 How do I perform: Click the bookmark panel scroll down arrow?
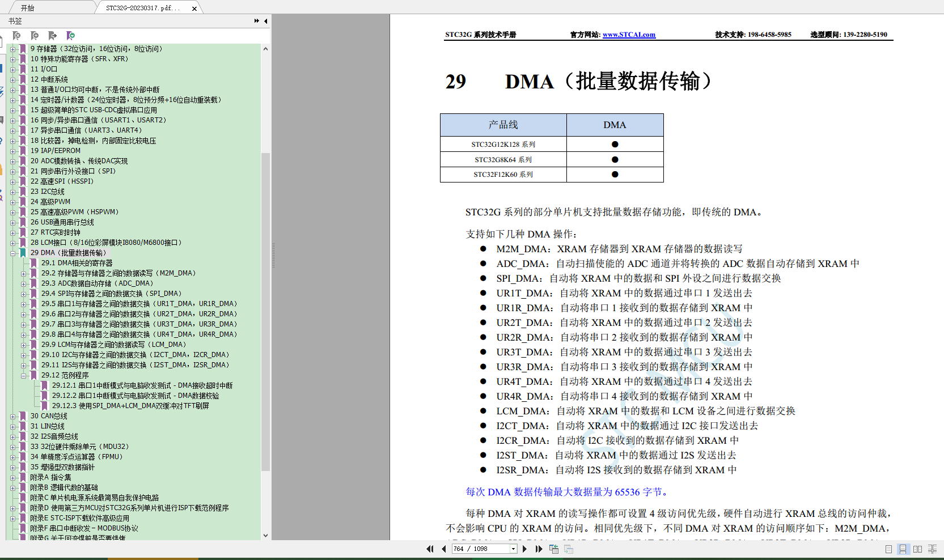coord(265,535)
